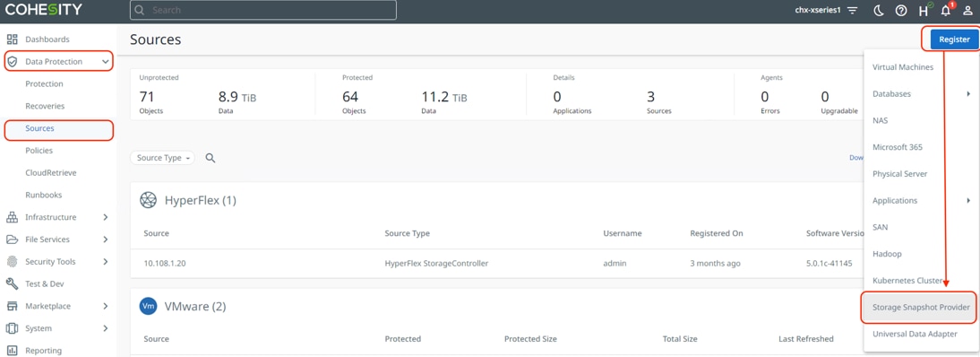The width and height of the screenshot is (980, 357).
Task: Collapse the Data Protection section chevron
Action: point(106,61)
